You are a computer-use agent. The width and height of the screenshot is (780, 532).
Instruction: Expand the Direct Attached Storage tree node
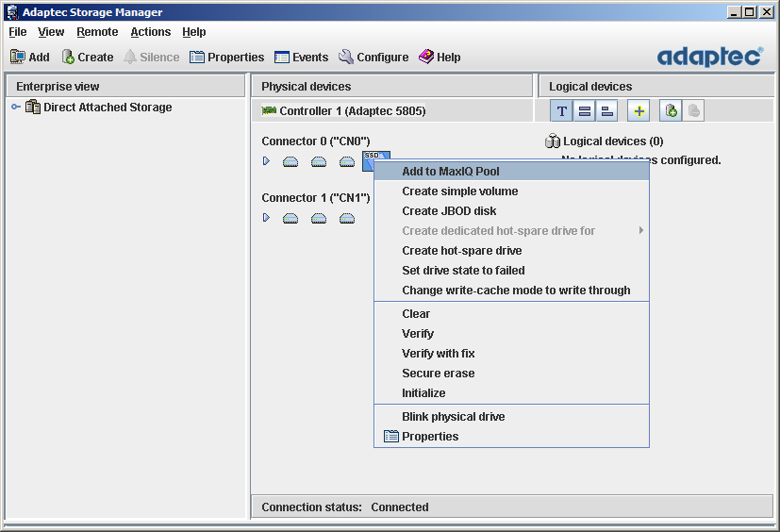(16, 107)
